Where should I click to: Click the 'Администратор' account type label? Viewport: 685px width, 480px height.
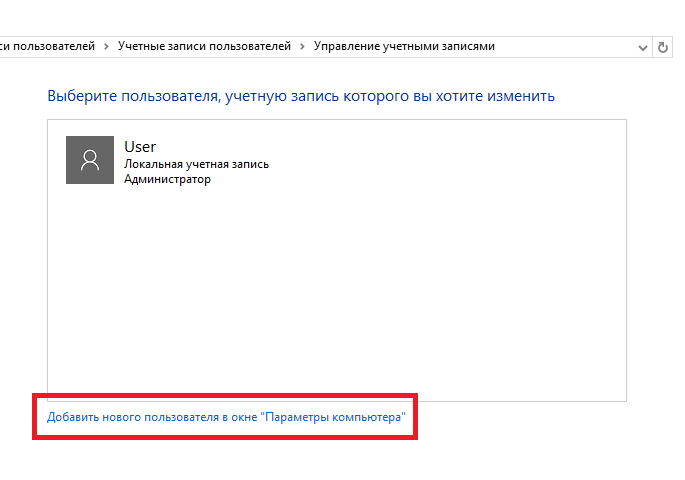[167, 179]
